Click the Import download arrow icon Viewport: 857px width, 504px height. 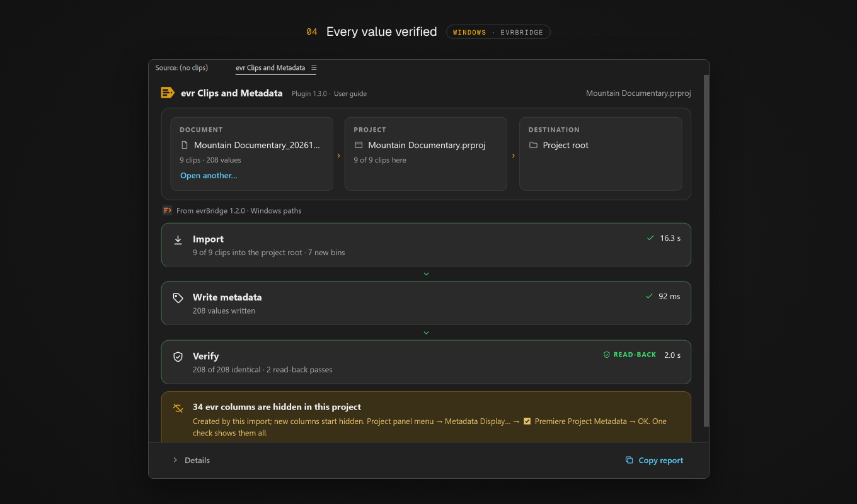coord(178,240)
